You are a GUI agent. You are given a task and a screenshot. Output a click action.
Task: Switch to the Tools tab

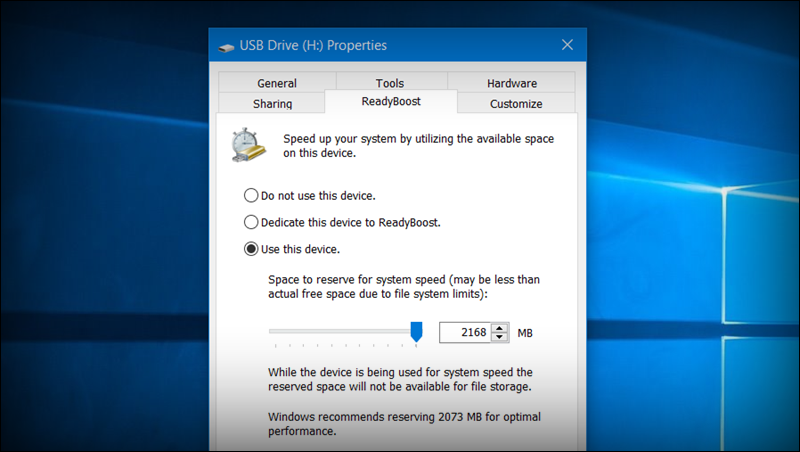[390, 83]
